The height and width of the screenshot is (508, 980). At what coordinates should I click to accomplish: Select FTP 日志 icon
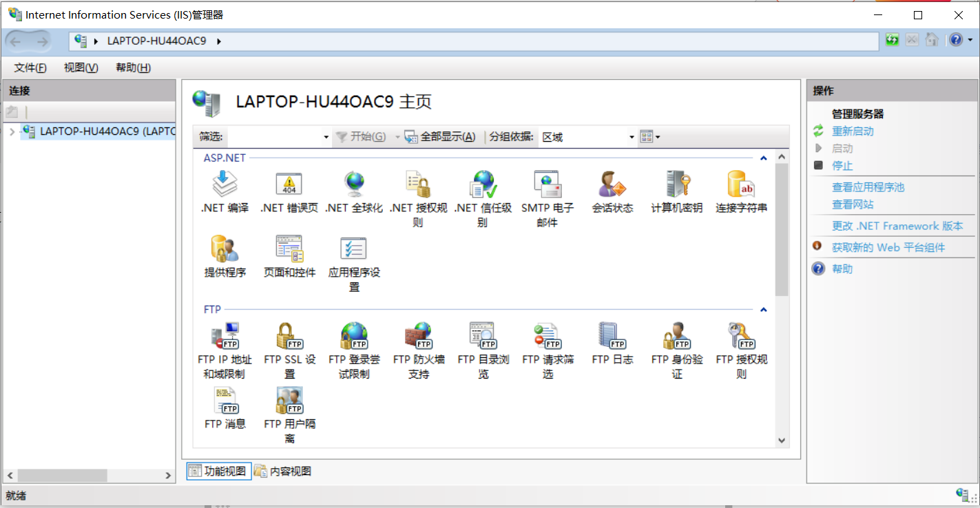[x=612, y=343]
